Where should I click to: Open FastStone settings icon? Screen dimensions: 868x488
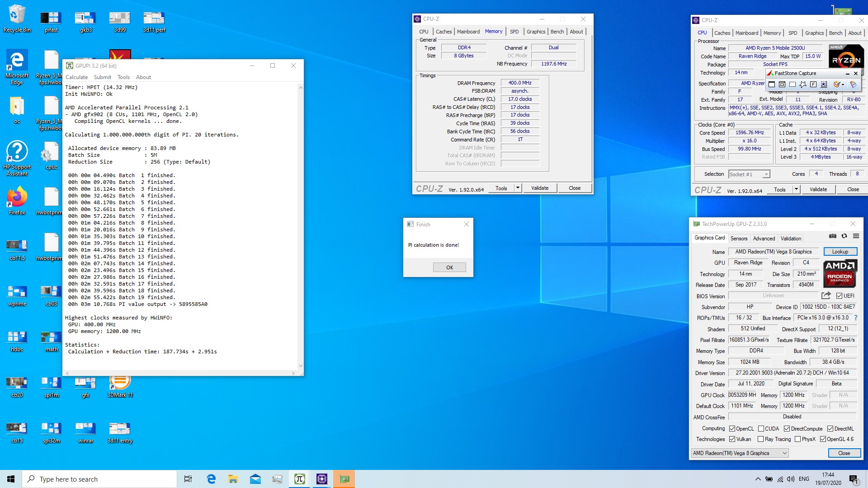coord(853,84)
